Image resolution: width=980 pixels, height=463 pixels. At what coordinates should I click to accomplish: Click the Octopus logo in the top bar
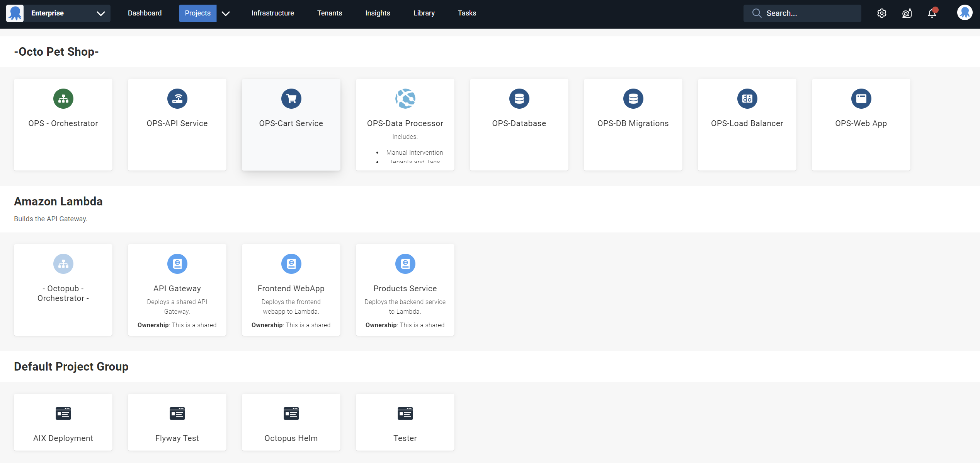(x=15, y=13)
